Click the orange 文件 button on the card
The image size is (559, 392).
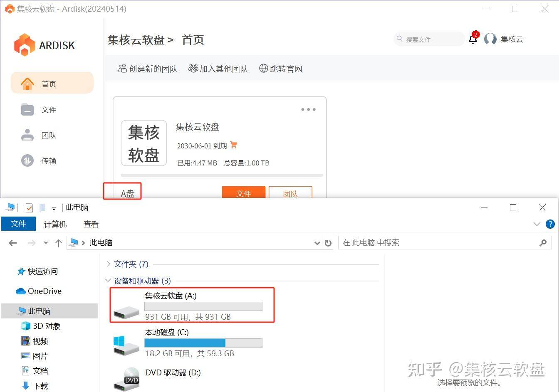244,193
